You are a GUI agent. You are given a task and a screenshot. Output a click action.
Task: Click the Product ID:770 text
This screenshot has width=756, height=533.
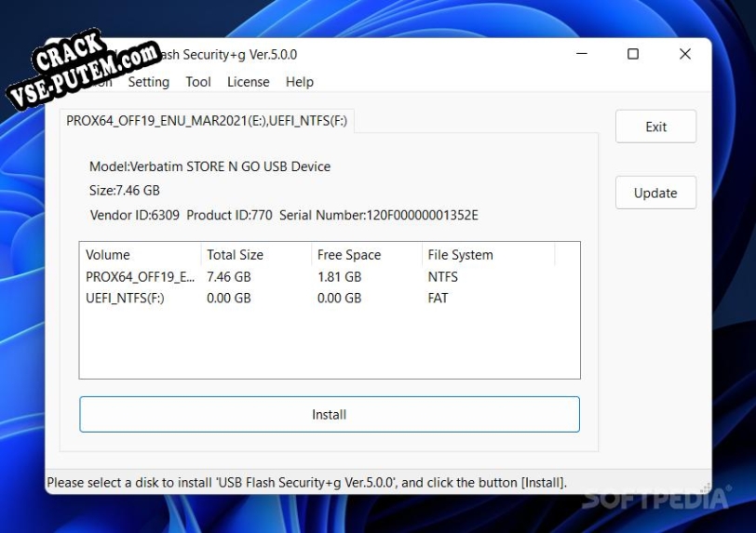[229, 215]
